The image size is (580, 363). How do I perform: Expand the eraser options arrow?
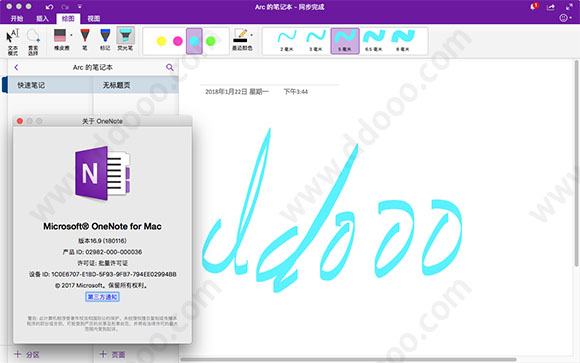[x=71, y=36]
